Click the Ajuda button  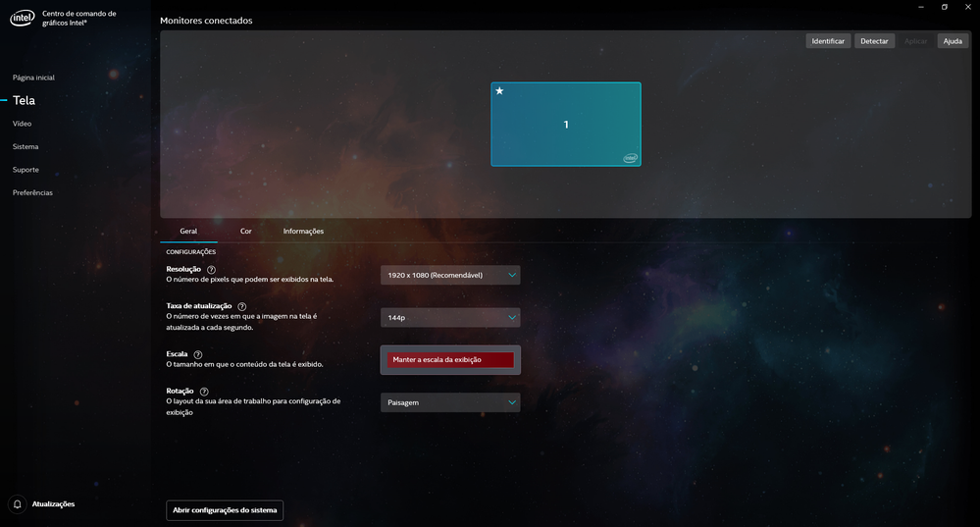pos(953,41)
